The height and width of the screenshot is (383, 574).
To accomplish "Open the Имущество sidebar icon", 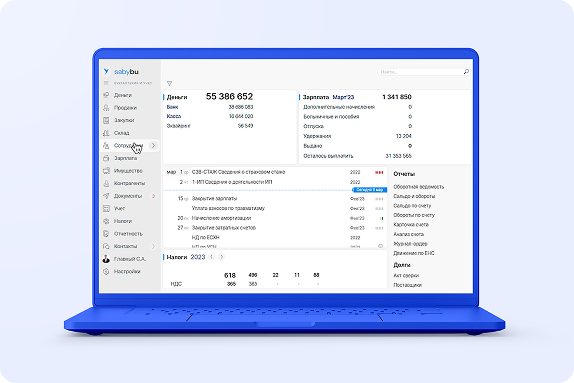I will [106, 171].
